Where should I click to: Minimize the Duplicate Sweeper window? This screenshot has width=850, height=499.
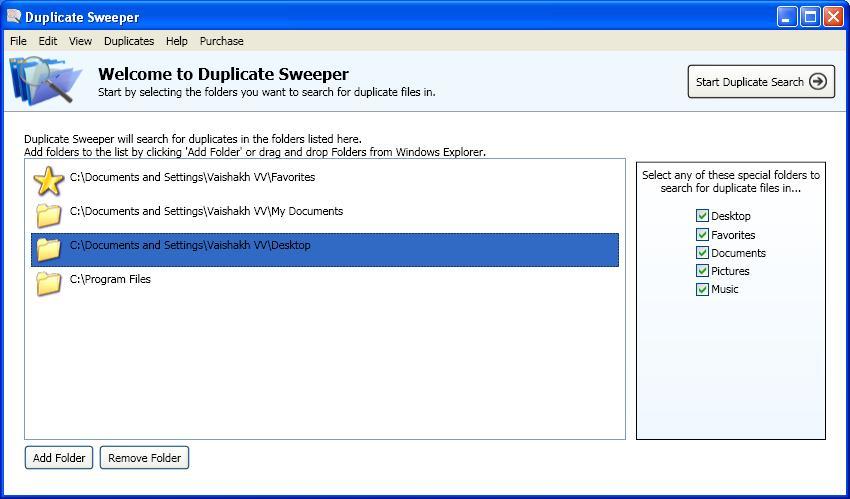click(787, 17)
